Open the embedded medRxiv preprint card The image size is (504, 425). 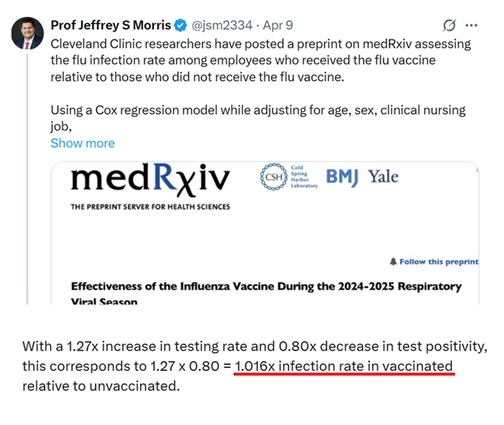click(x=265, y=233)
